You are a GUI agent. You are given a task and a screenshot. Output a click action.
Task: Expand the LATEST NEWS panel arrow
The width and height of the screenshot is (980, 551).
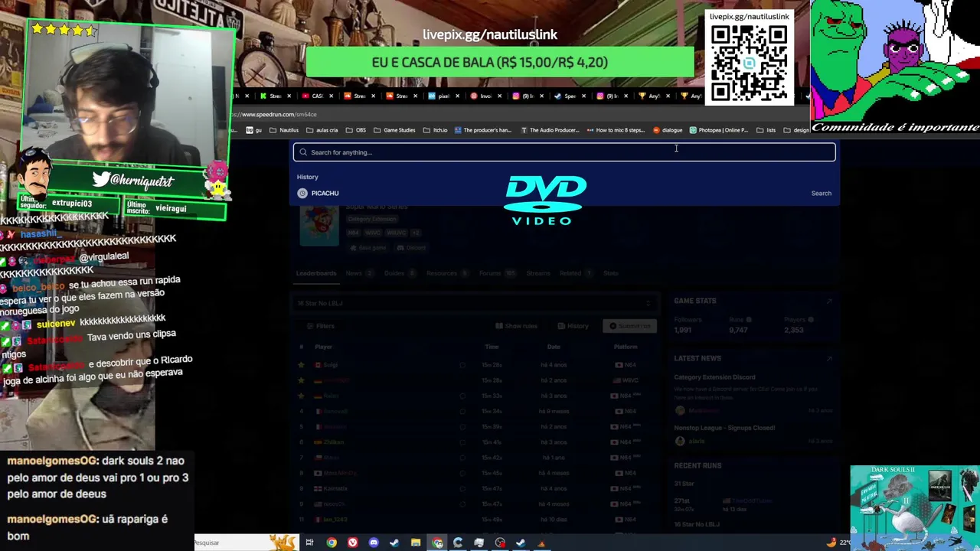pos(829,358)
